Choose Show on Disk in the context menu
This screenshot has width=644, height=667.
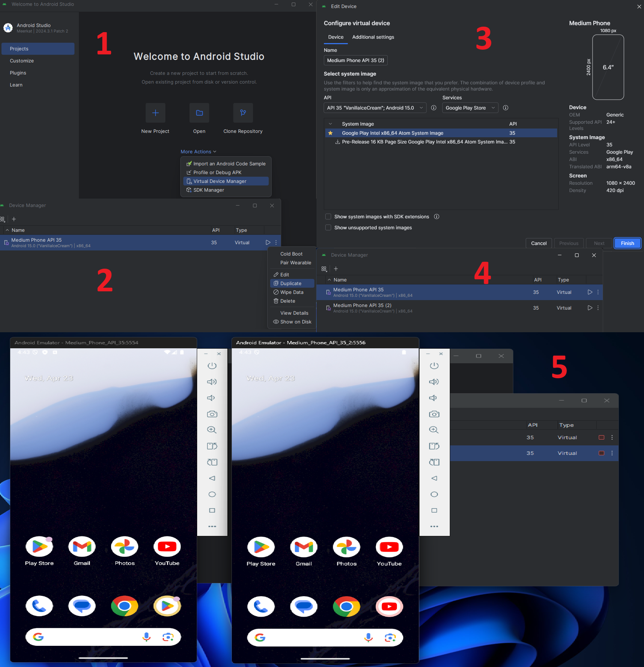pyautogui.click(x=292, y=322)
